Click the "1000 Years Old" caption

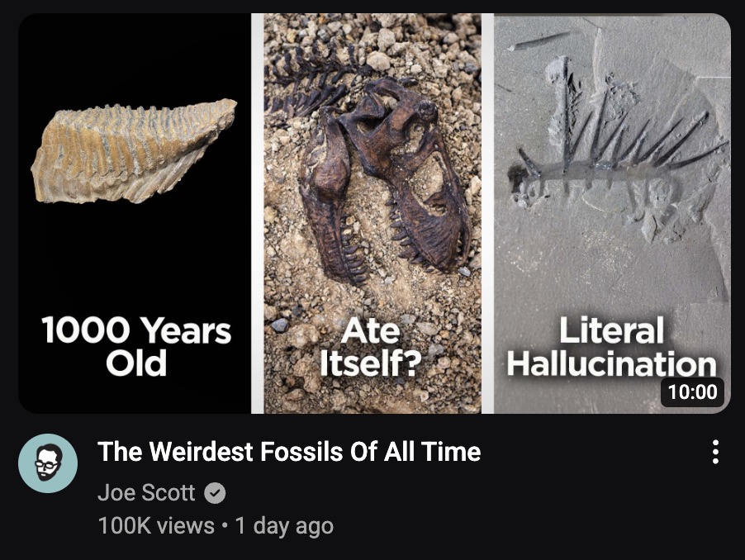point(136,347)
